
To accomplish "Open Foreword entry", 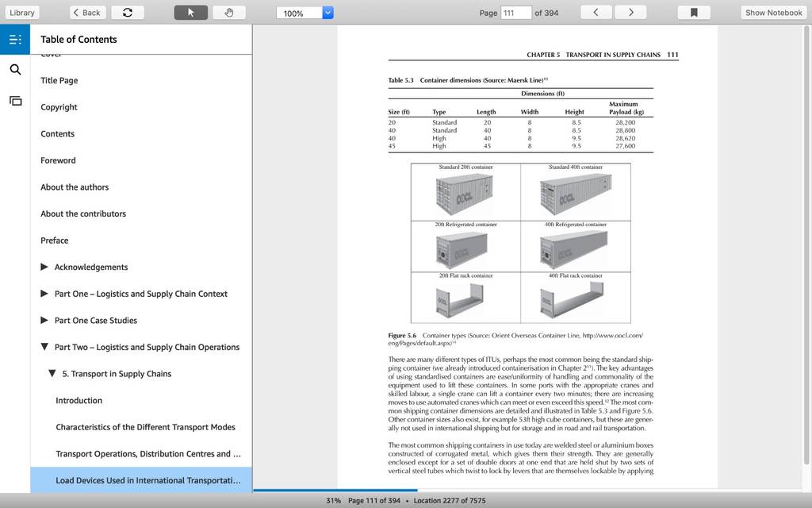I will 58,160.
